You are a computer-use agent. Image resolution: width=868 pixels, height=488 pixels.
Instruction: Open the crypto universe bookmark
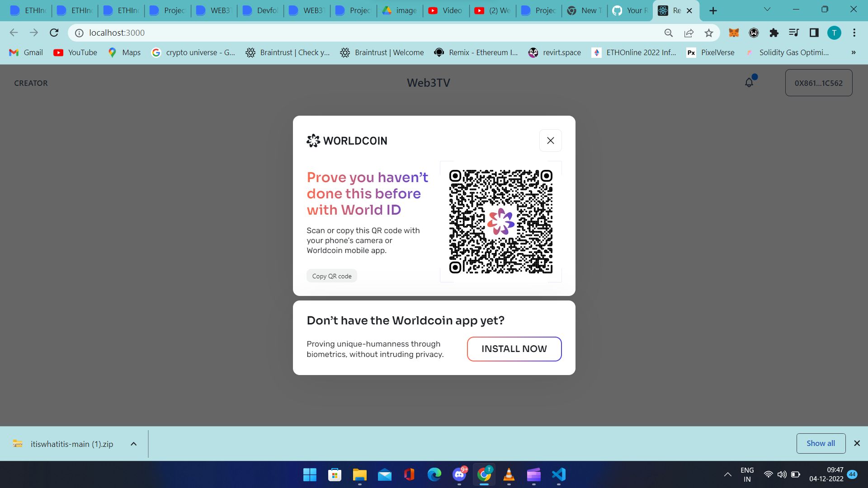coord(193,52)
